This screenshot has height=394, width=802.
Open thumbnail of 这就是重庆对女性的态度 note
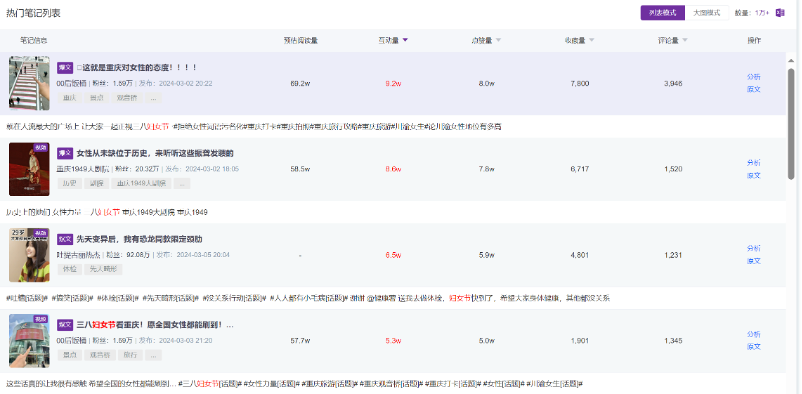(x=29, y=83)
